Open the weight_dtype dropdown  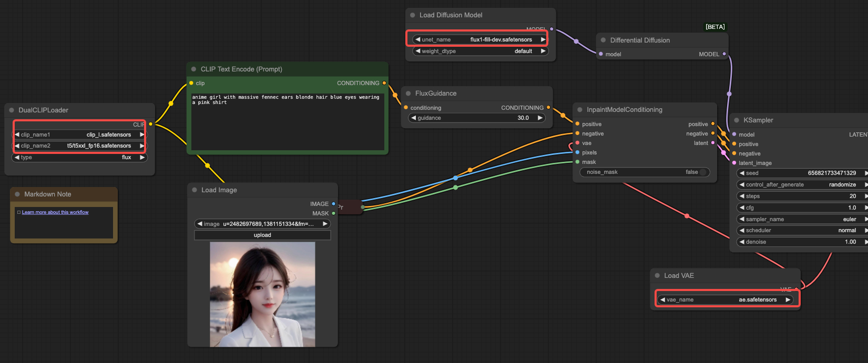pyautogui.click(x=481, y=51)
